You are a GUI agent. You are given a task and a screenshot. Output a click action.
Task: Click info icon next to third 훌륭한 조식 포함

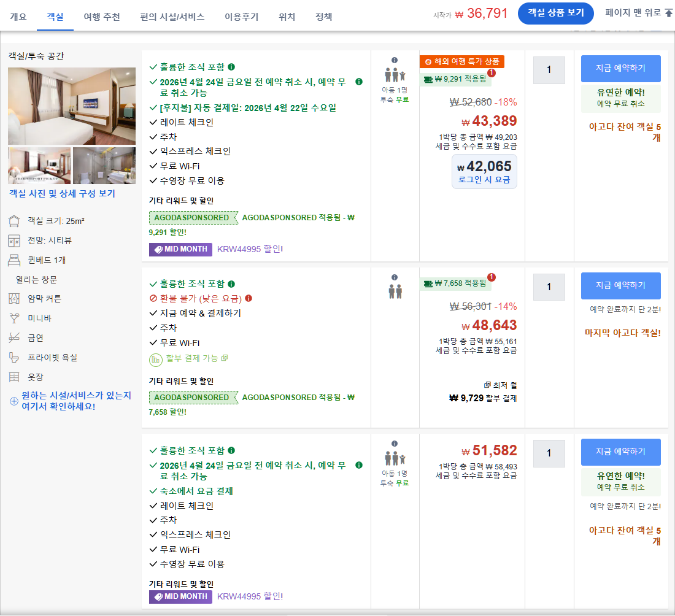coord(231,450)
